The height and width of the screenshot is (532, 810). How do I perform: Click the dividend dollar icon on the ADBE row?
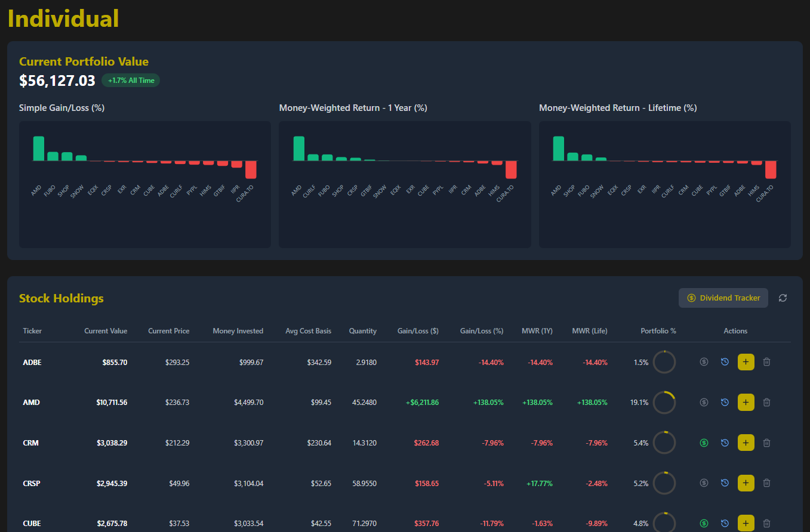[x=704, y=361]
